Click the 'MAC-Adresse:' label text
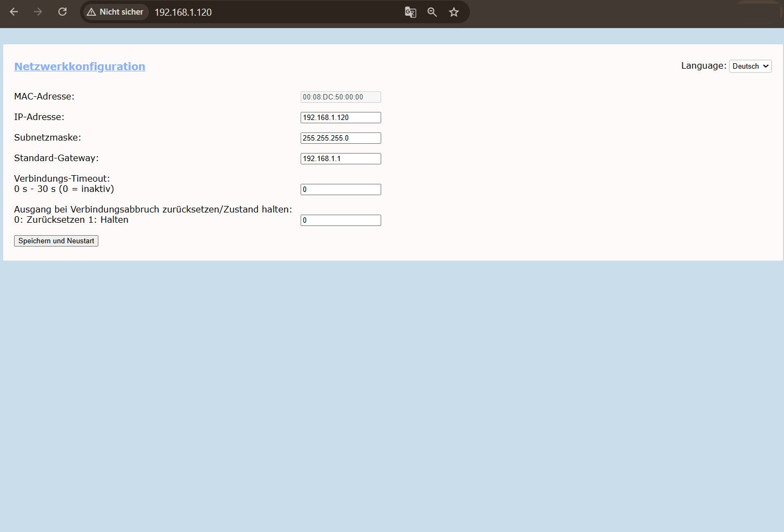 [x=44, y=96]
